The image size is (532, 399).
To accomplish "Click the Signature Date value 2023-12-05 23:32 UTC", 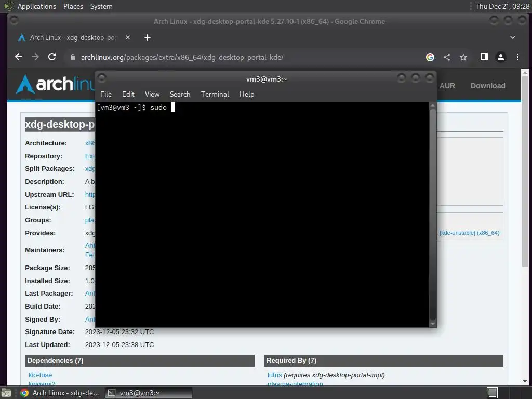I will 119,332.
